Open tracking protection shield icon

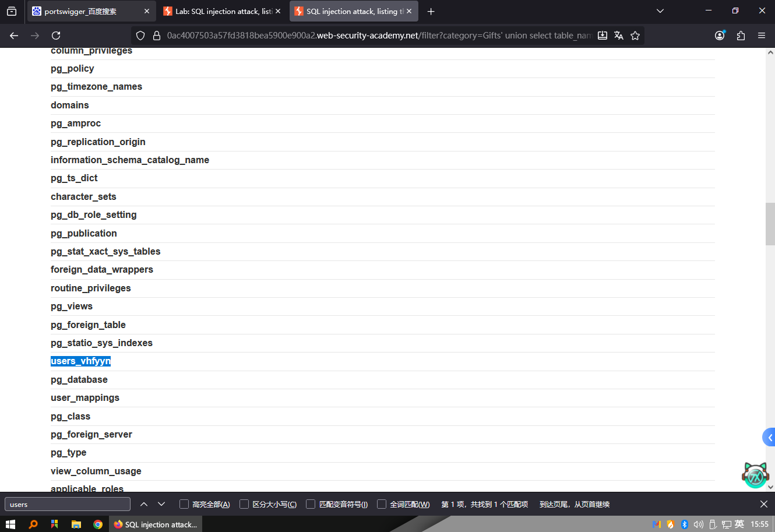(x=140, y=36)
